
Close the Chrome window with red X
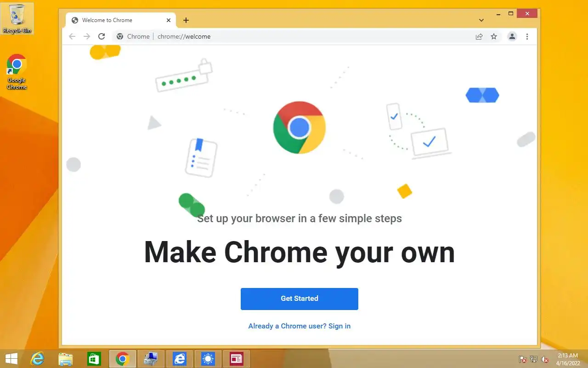point(527,14)
